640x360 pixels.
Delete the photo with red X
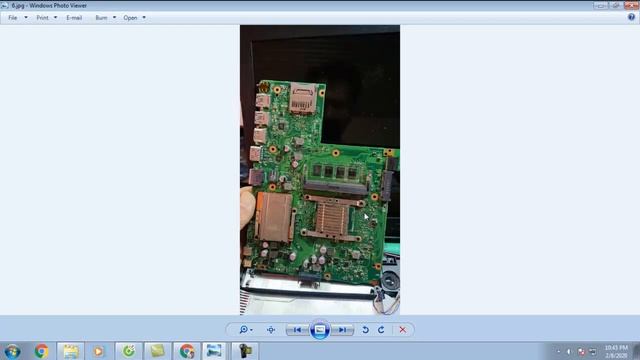tap(402, 330)
